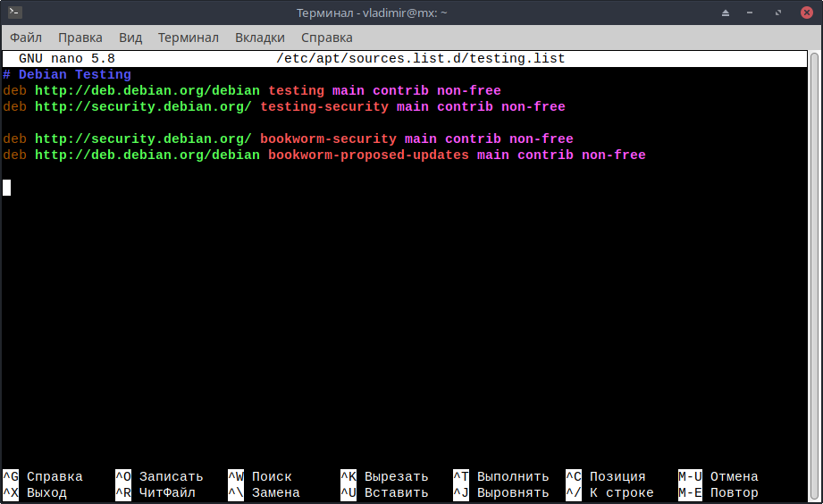823x504 pixels.
Task: Open the Вкладки menu
Action: click(260, 38)
